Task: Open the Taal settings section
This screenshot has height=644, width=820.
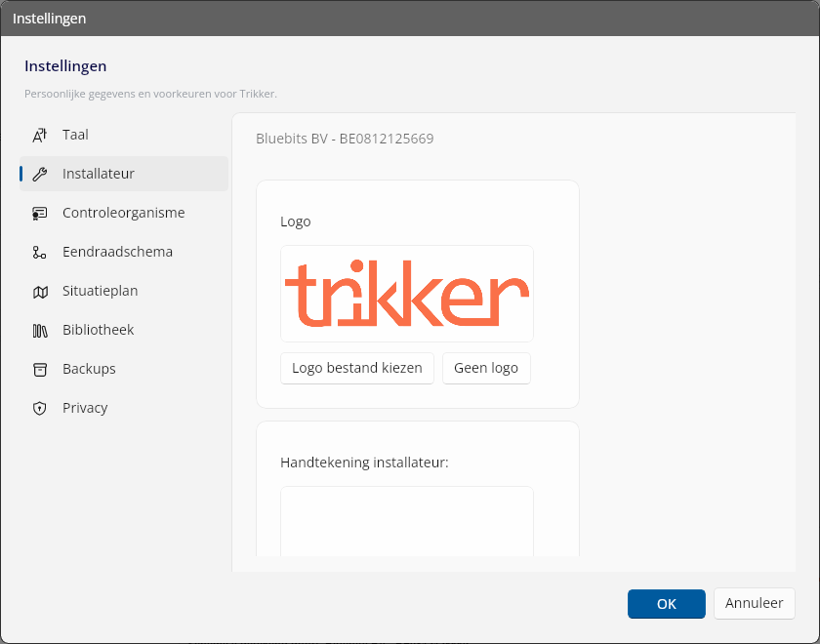Action: coord(124,135)
